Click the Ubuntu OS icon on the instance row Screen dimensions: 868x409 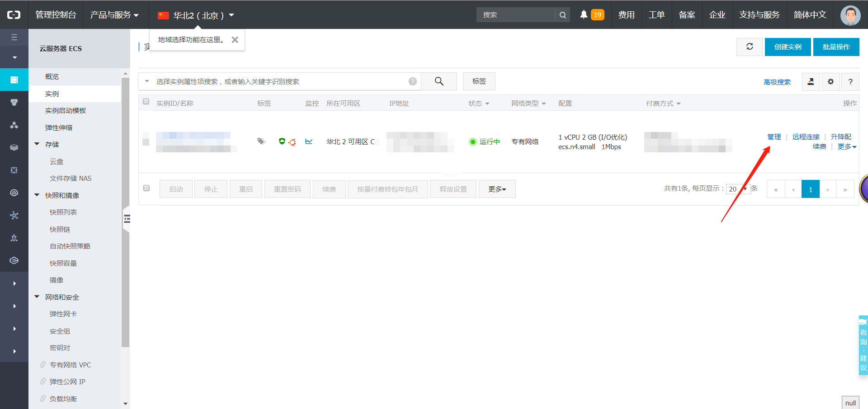[x=292, y=141]
